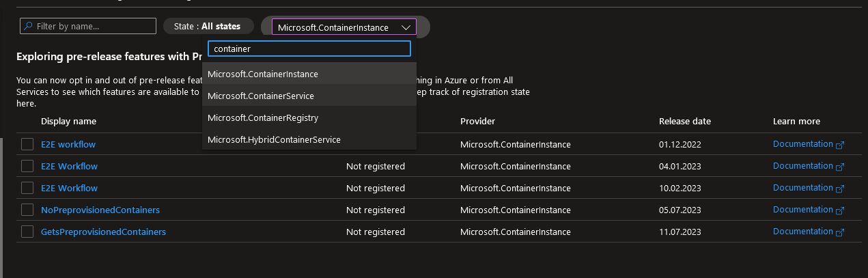Check the GetsPreprovisionedContainers row checkbox

click(x=27, y=232)
